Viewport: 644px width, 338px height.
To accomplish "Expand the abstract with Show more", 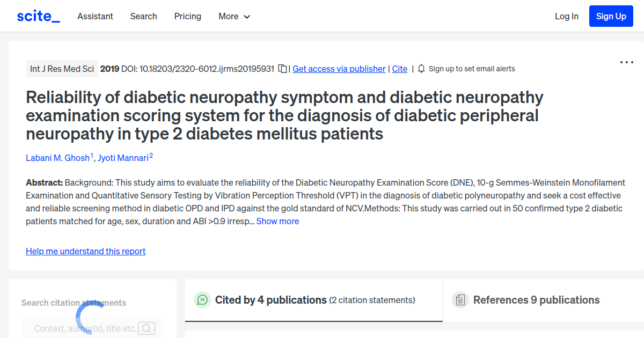I will point(277,221).
